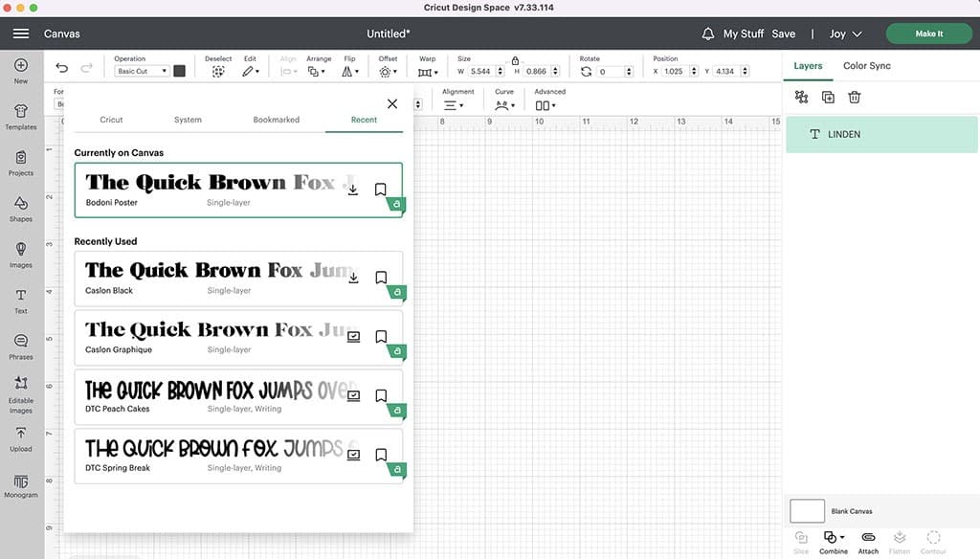The height and width of the screenshot is (559, 980).
Task: Open Offset dropdown
Action: pos(389,71)
